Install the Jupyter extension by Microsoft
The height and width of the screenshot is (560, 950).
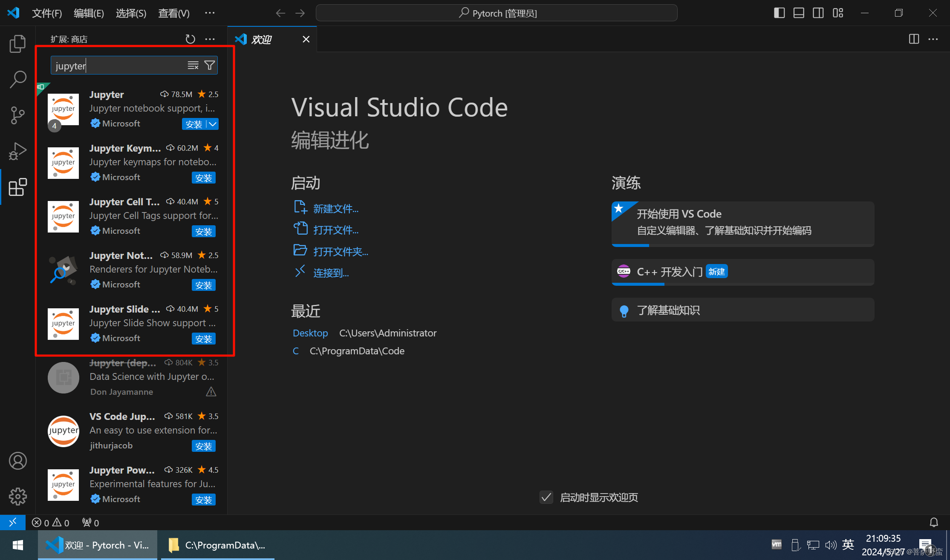point(194,124)
